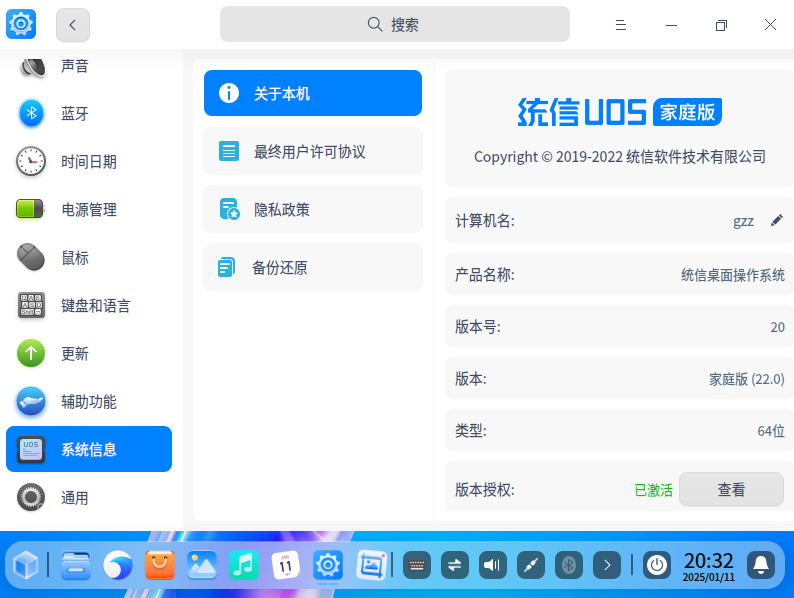The height and width of the screenshot is (598, 794).
Task: Launch music player from dock
Action: [x=244, y=565]
